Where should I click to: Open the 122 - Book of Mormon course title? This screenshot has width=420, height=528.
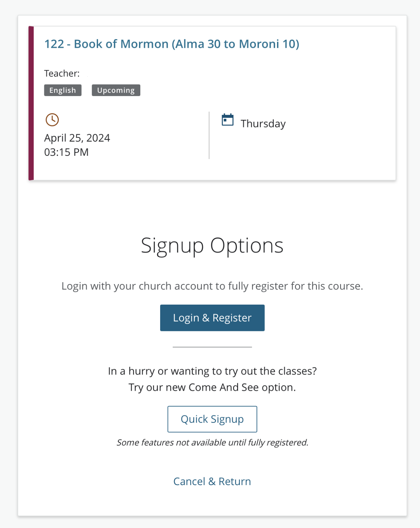(x=172, y=44)
